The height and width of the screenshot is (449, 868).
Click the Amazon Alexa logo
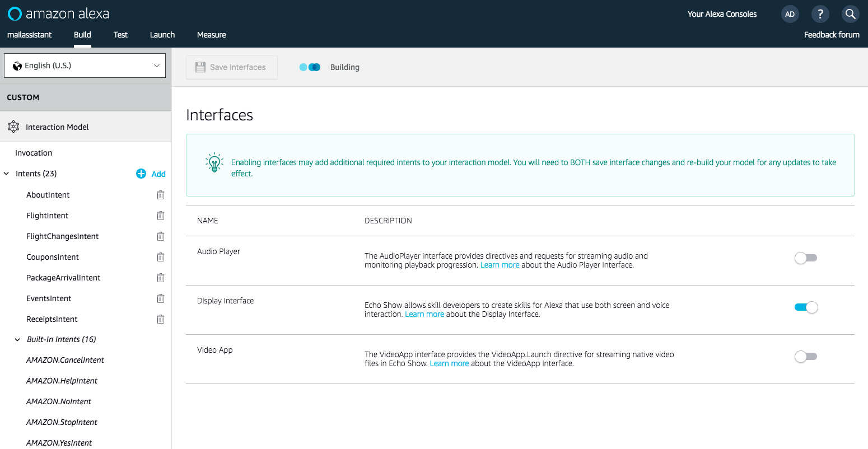coord(58,13)
